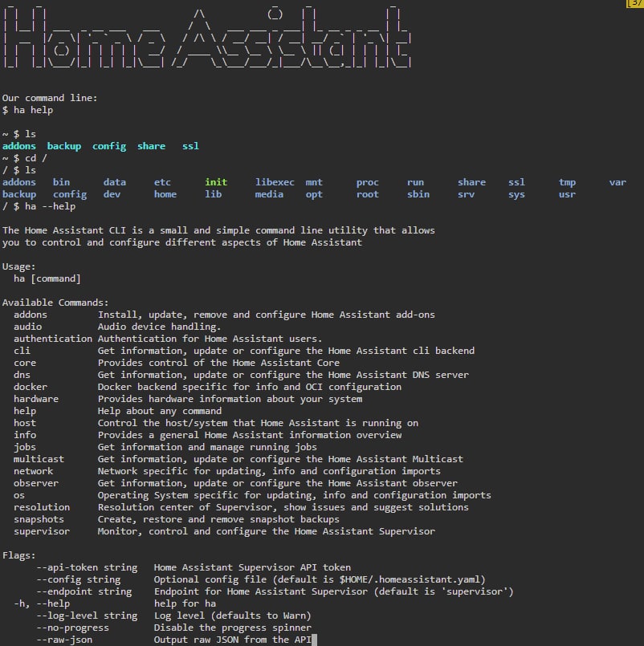Image resolution: width=644 pixels, height=646 pixels.
Task: Select the '--api-token string' flag
Action: [x=87, y=567]
